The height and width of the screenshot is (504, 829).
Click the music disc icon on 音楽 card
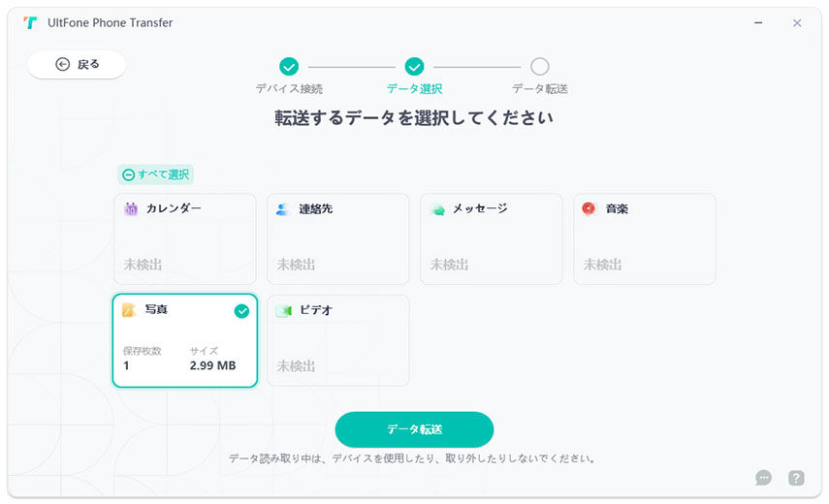click(x=589, y=208)
